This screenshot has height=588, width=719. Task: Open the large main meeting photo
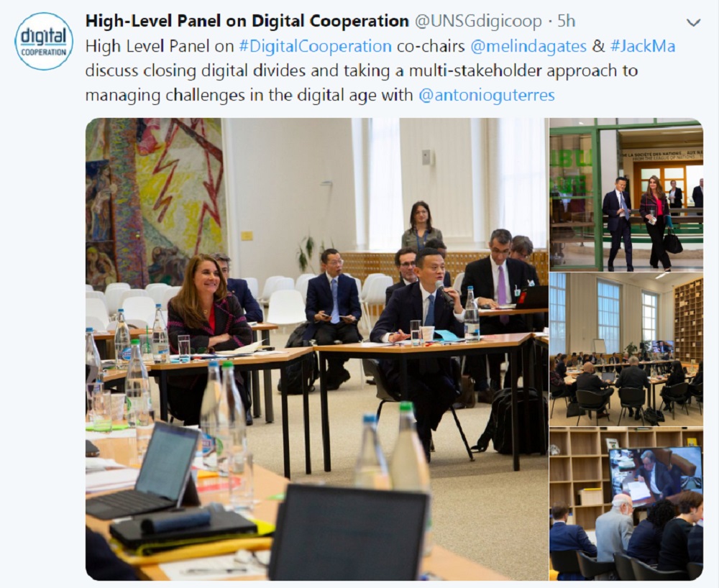317,349
